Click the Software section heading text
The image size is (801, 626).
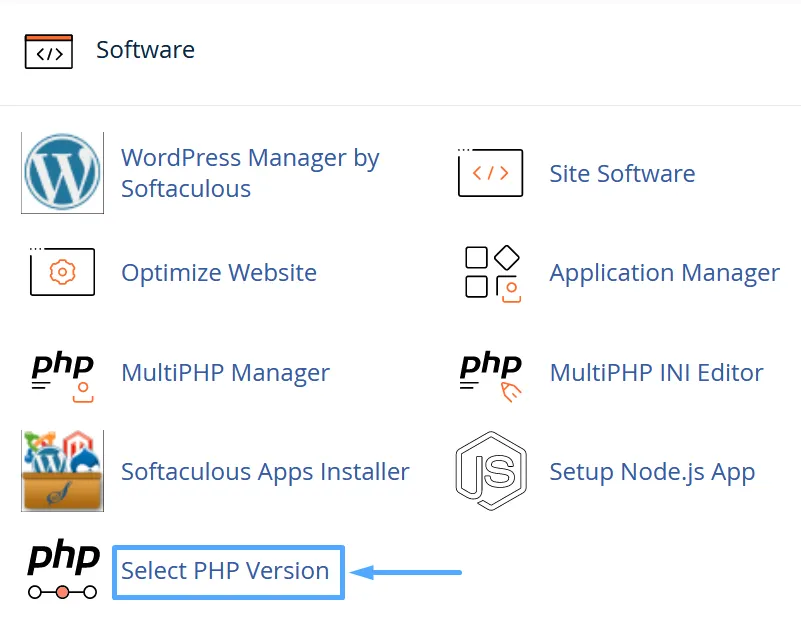click(145, 50)
